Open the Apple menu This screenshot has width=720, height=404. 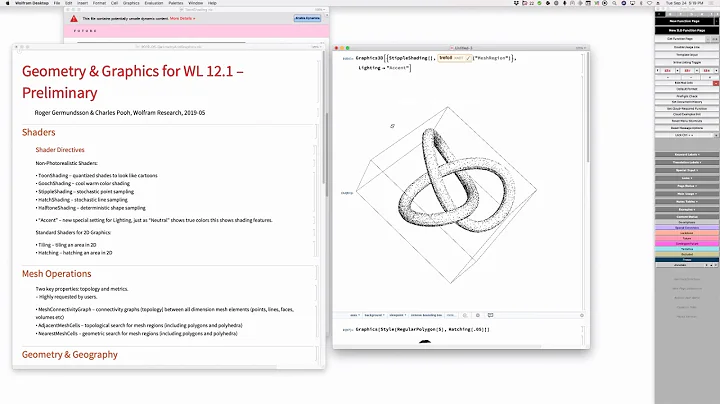(x=7, y=3)
